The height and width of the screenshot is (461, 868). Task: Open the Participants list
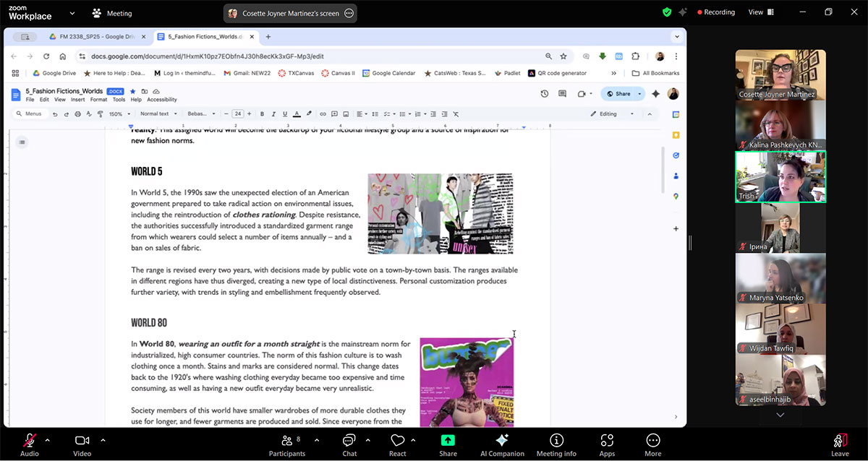click(x=287, y=444)
